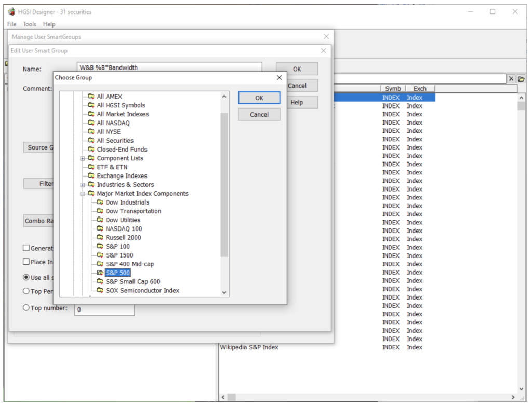The width and height of the screenshot is (532, 406).
Task: Click the tree scrollbar down arrow
Action: pyautogui.click(x=224, y=292)
